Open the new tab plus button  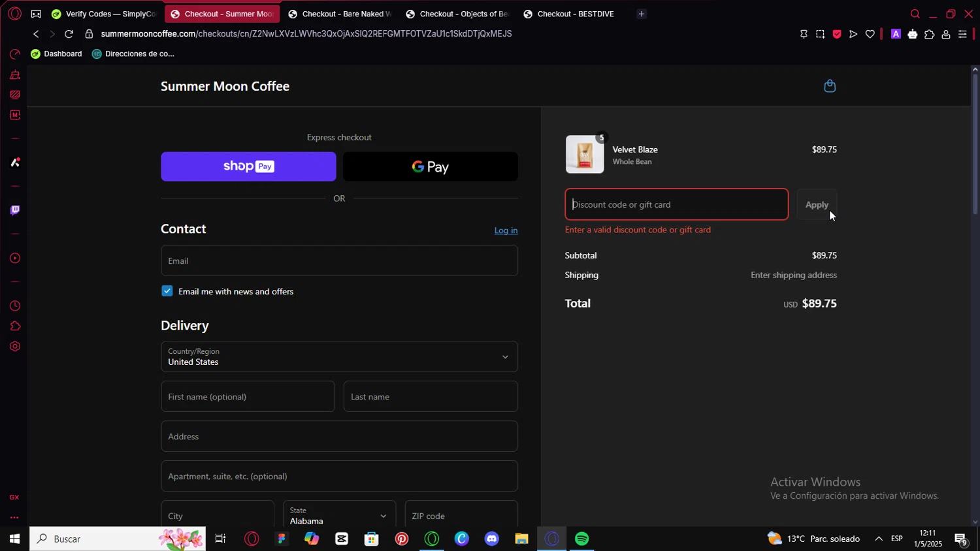click(641, 14)
